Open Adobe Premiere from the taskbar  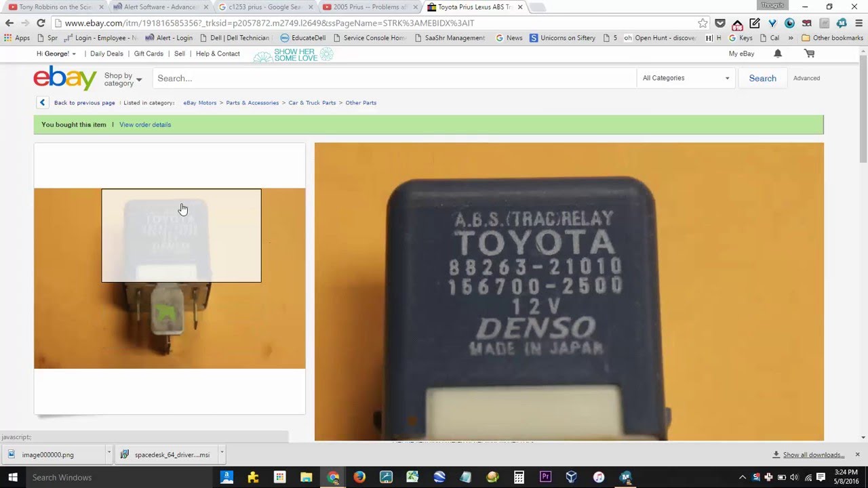coord(545,477)
